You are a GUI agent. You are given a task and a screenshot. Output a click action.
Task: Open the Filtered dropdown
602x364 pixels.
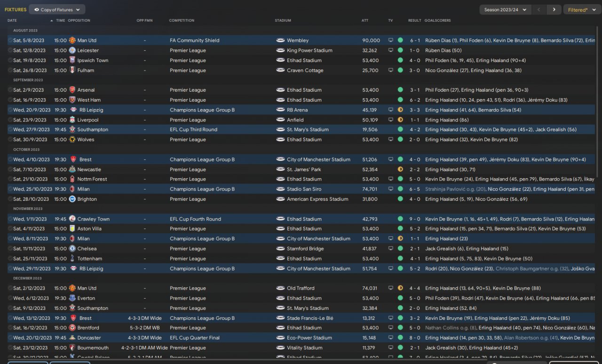tap(582, 9)
